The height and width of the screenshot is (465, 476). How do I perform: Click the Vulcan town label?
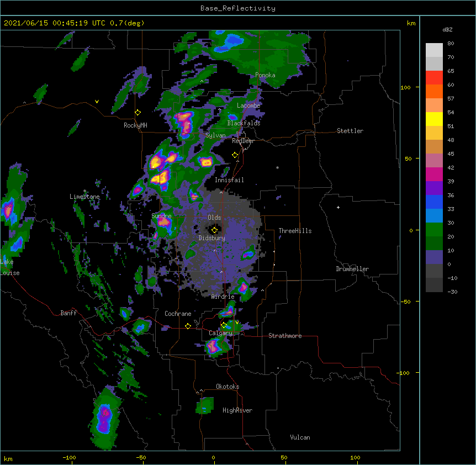(300, 437)
